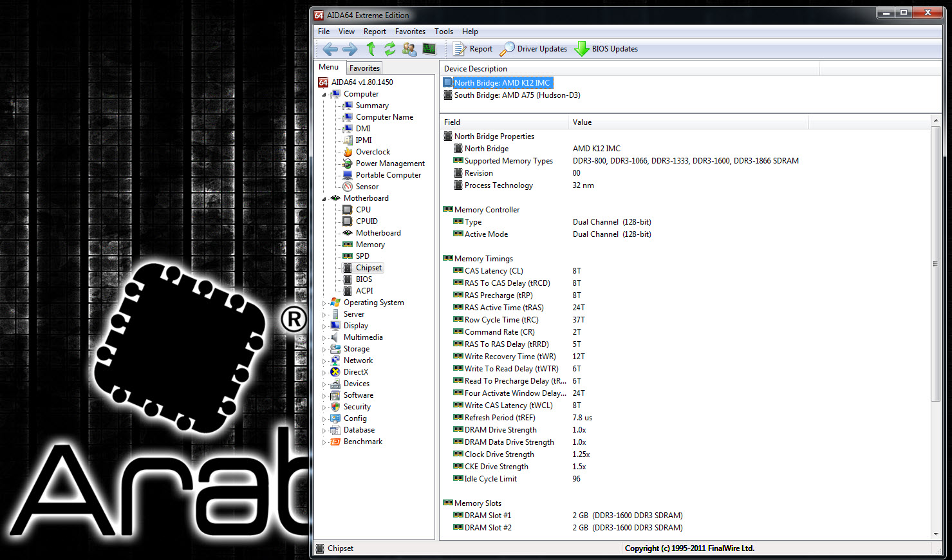Open the system monitor graph icon
Image resolution: width=952 pixels, height=560 pixels.
(429, 49)
